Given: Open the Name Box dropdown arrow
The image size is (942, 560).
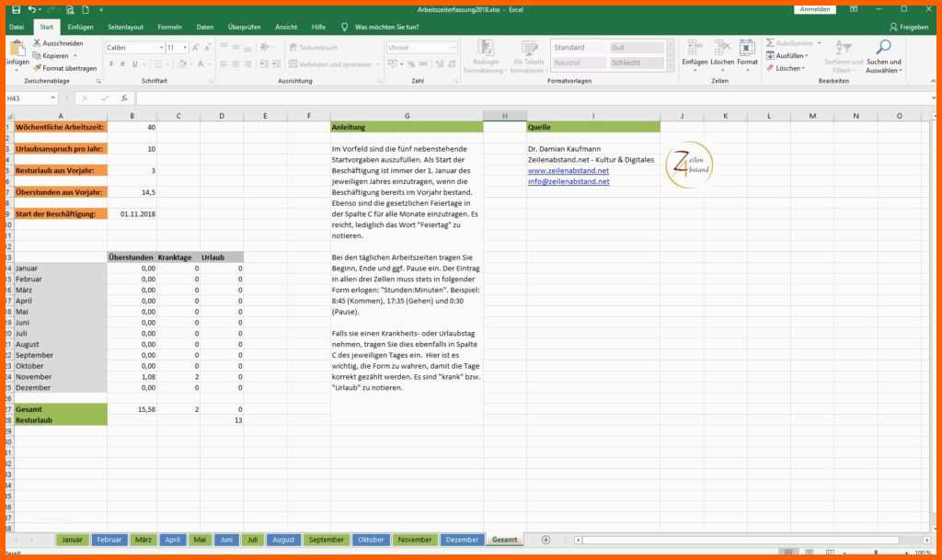Looking at the screenshot, I should pyautogui.click(x=52, y=98).
